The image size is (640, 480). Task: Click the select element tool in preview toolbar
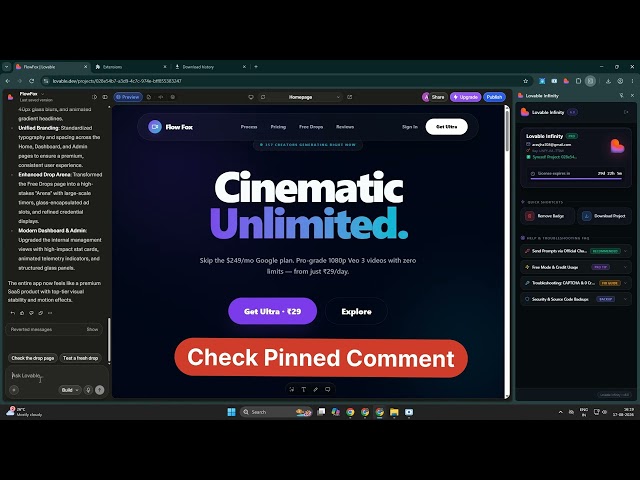point(292,389)
